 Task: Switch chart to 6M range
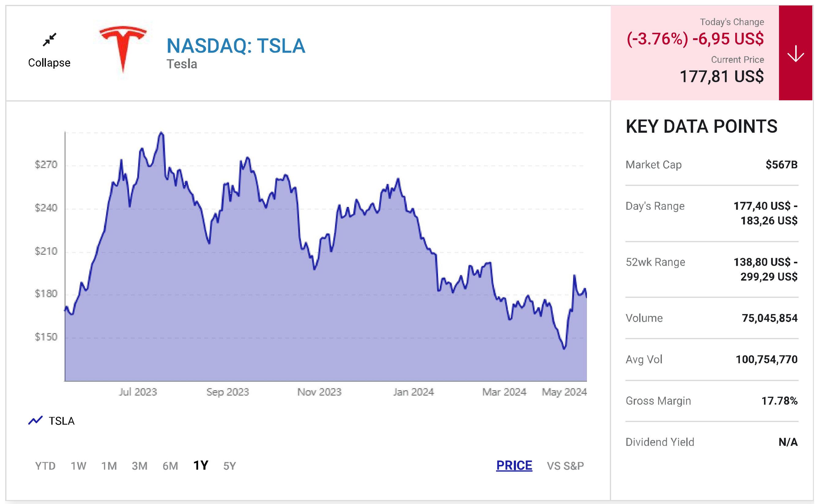click(170, 466)
